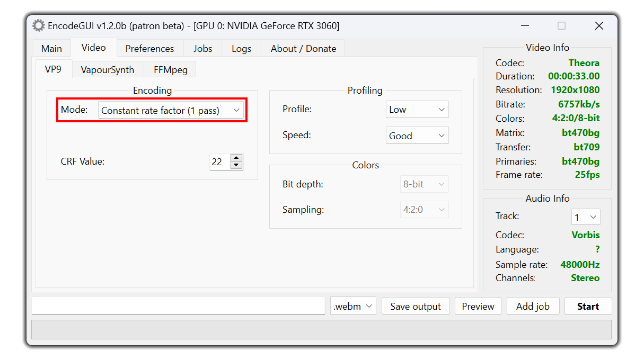Open the audio Track number dropdown
This screenshot has height=360, width=644.
click(x=586, y=217)
